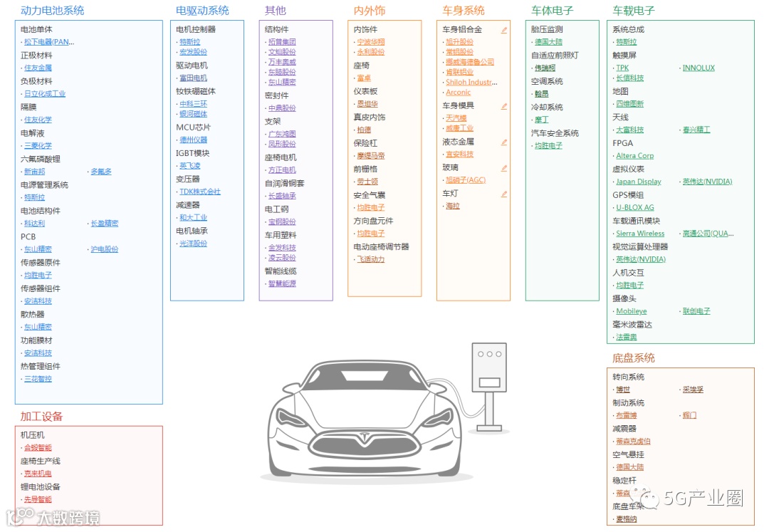
Task: Click the 新宙邦 link
Action: [x=34, y=172]
